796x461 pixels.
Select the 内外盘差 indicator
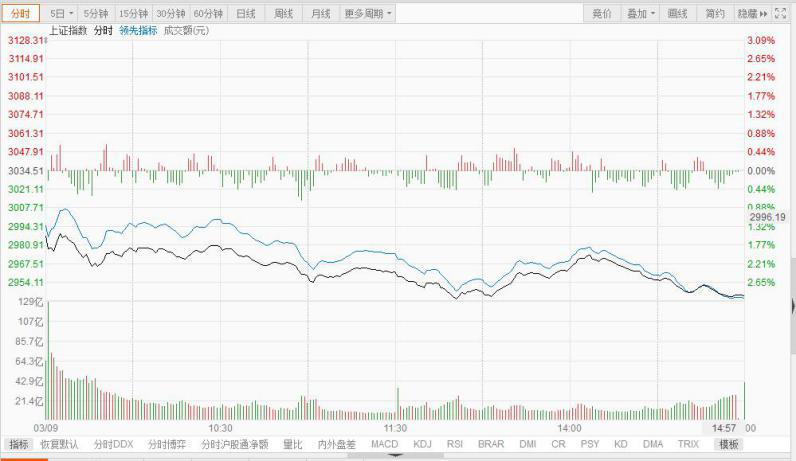click(337, 444)
